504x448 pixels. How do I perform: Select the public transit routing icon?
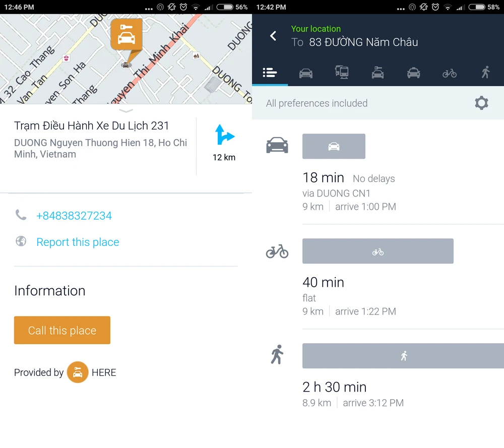click(342, 73)
